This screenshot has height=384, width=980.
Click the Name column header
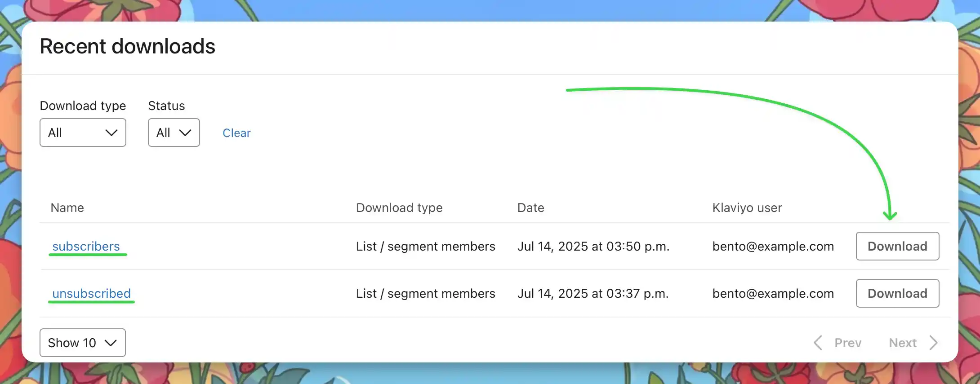click(x=67, y=207)
